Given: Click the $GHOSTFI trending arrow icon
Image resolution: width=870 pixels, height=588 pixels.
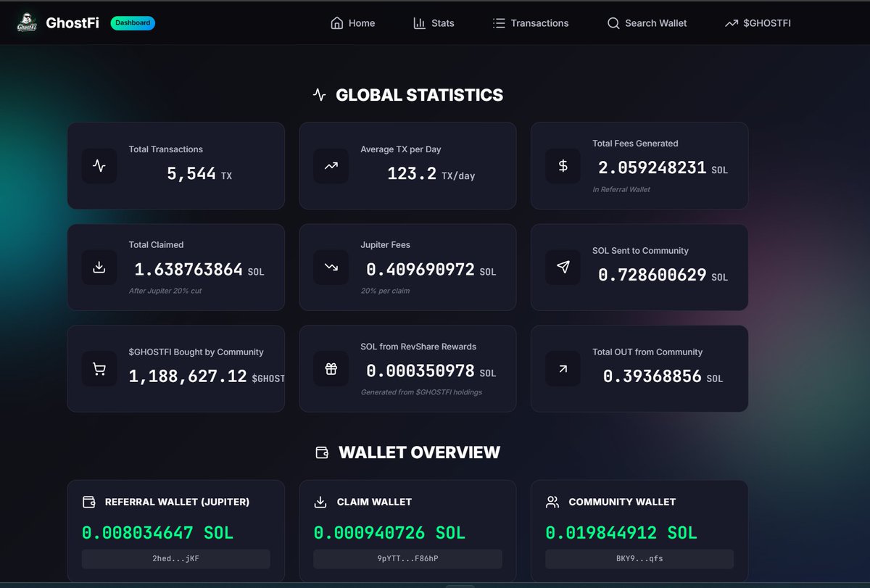Looking at the screenshot, I should (732, 23).
